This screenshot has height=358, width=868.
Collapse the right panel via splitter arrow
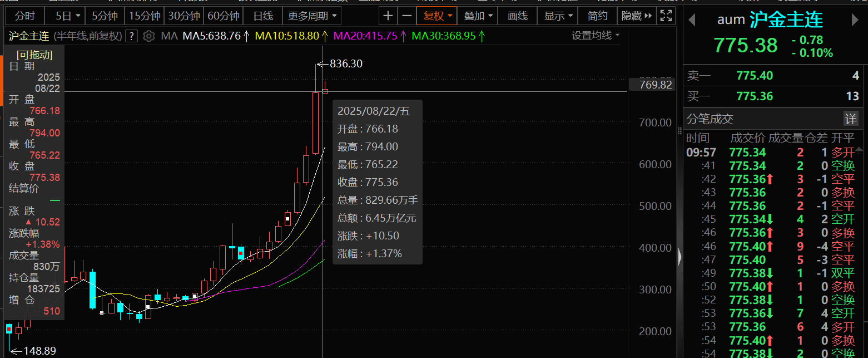pyautogui.click(x=679, y=257)
